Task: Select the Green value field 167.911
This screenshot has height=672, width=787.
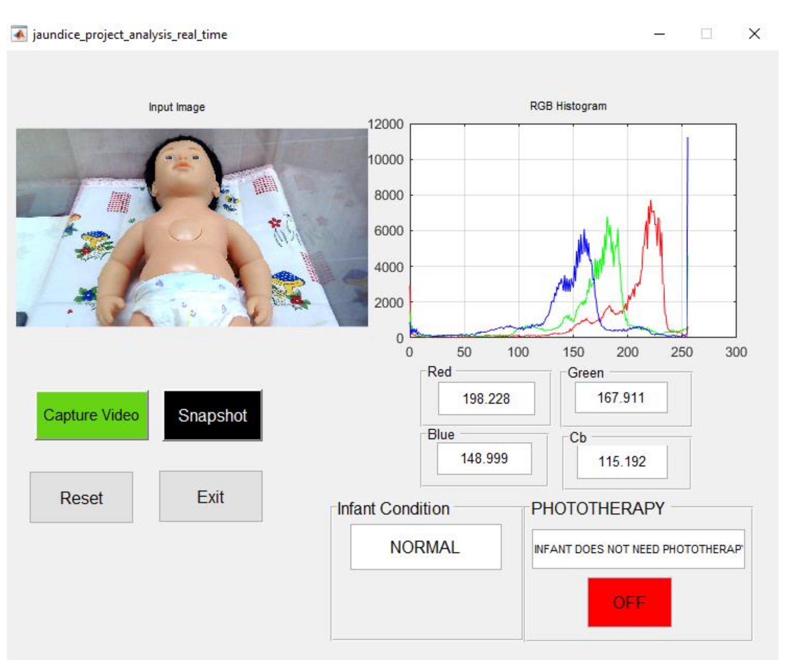Action: pyautogui.click(x=620, y=398)
